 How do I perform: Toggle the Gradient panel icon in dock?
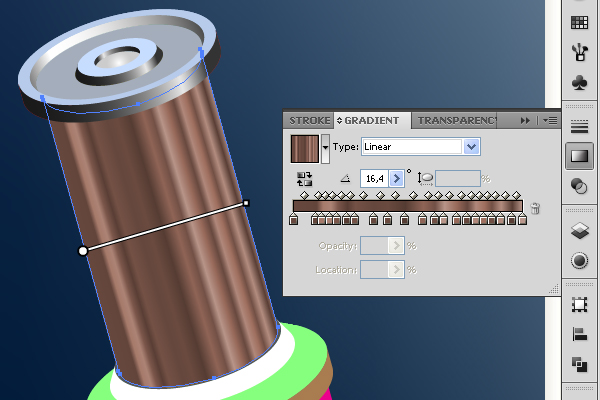point(579,156)
